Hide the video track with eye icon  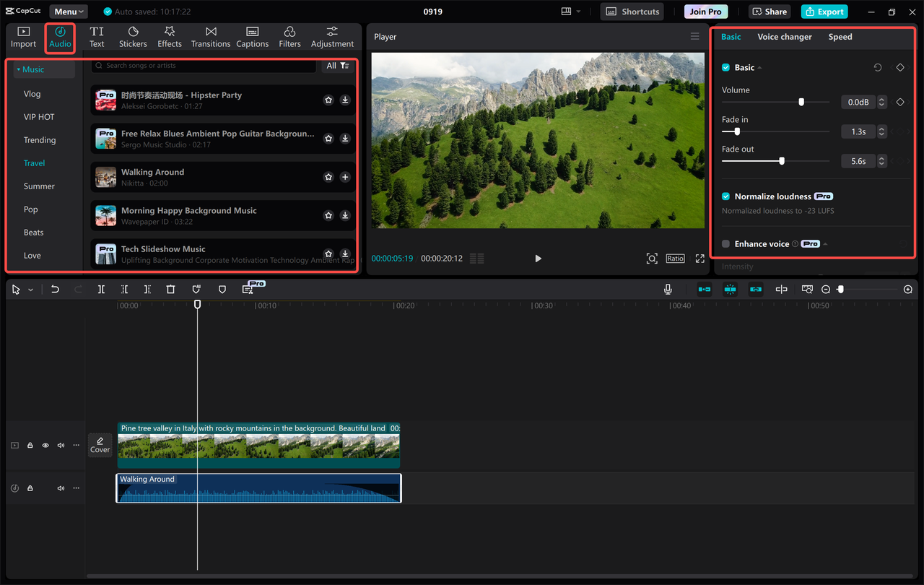[45, 446]
